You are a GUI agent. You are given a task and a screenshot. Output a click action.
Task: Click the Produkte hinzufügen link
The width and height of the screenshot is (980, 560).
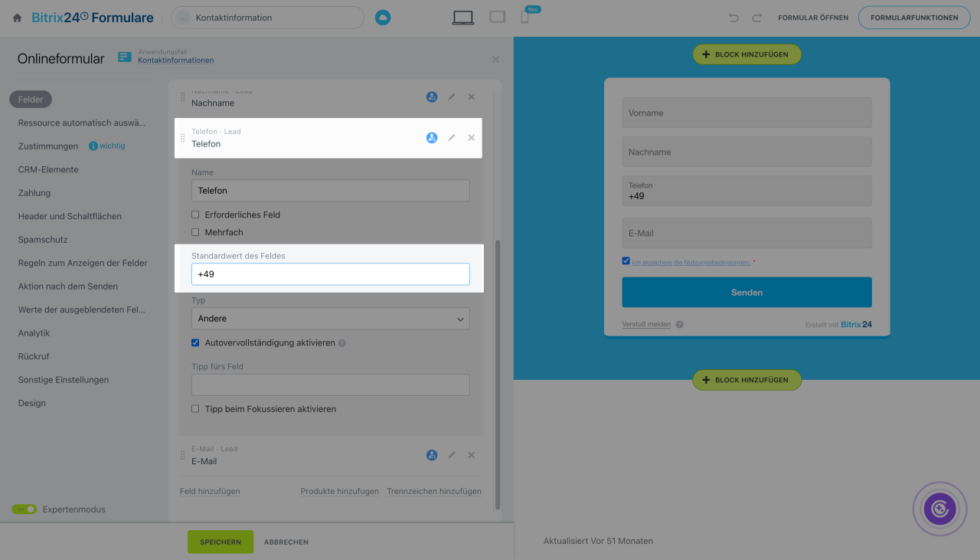pyautogui.click(x=340, y=491)
